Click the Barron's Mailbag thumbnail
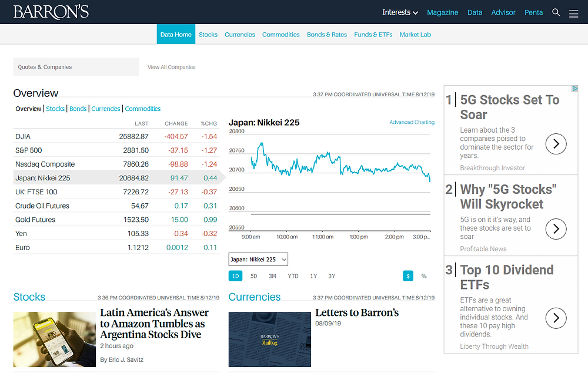The width and height of the screenshot is (588, 377). click(270, 339)
